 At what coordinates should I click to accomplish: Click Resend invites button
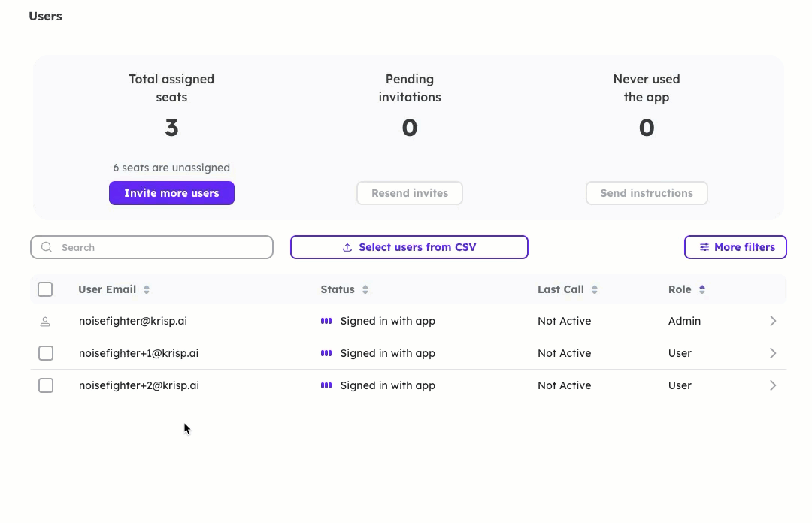(410, 193)
